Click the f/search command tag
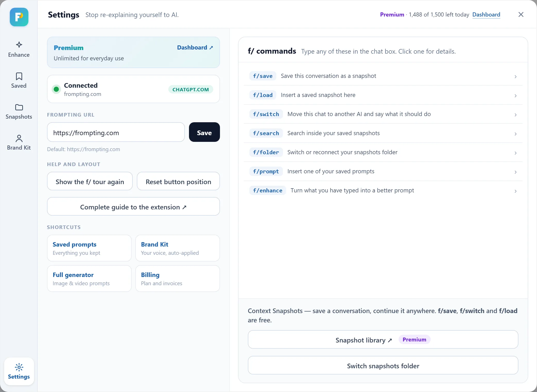The width and height of the screenshot is (537, 392). [266, 133]
